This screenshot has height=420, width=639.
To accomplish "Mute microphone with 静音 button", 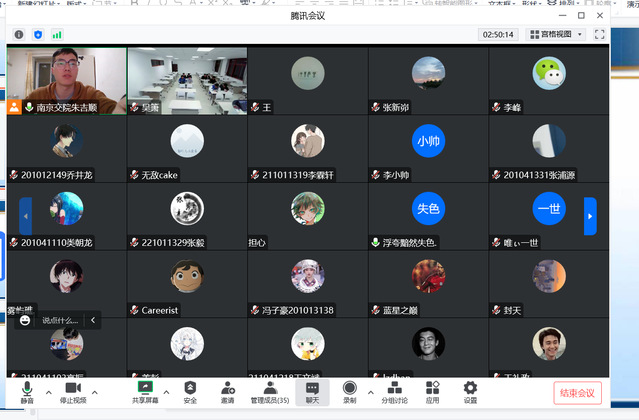I will click(x=27, y=392).
